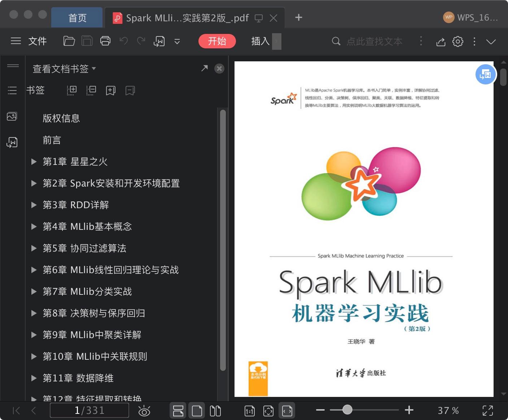
Task: Fit page to window icon
Action: (x=268, y=411)
